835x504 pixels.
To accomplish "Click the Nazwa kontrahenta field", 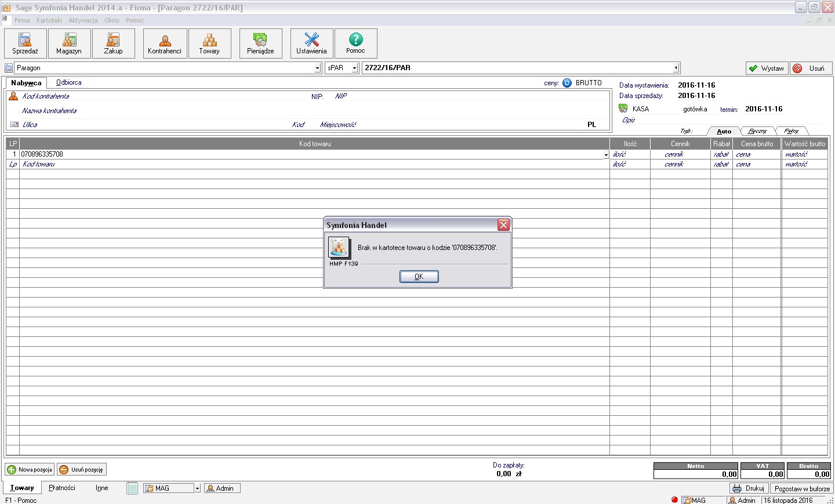I will point(313,110).
